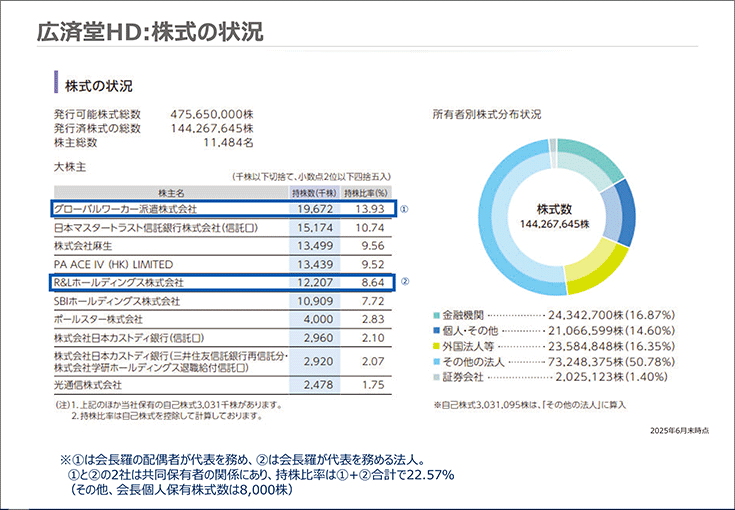Click the 持株数(千株) column header
Image resolution: width=735 pixels, height=510 pixels.
click(312, 192)
